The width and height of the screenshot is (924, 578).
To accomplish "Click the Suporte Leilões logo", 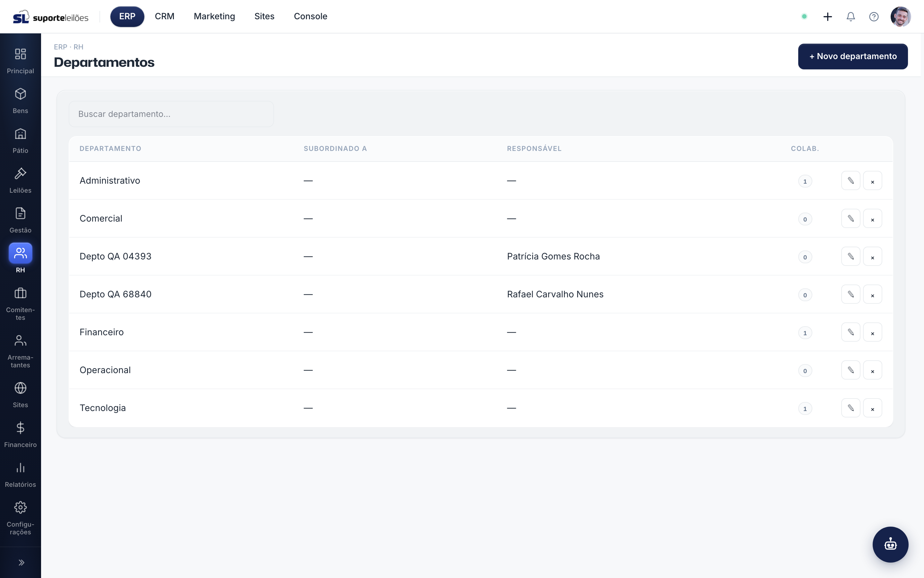I will (50, 17).
